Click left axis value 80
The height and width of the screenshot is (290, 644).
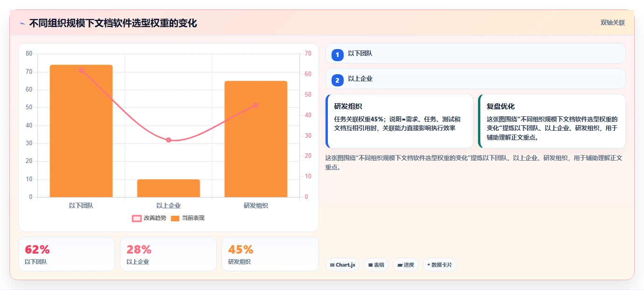coord(29,54)
